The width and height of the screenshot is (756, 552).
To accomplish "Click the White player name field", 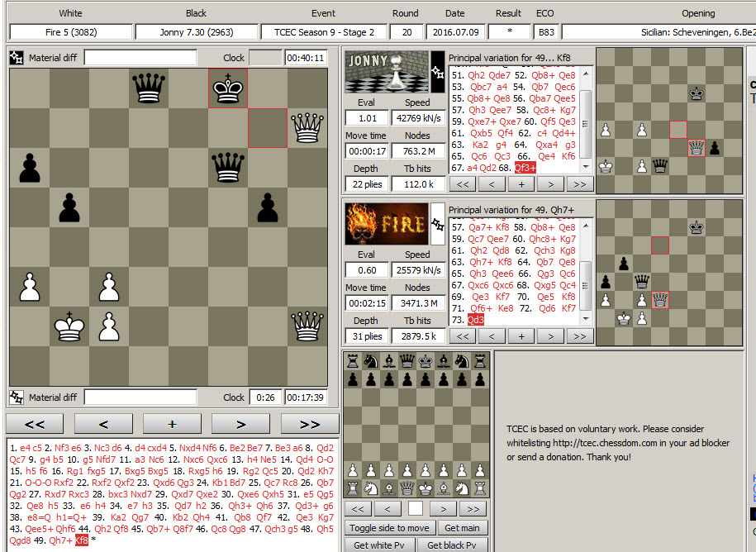I will click(71, 32).
